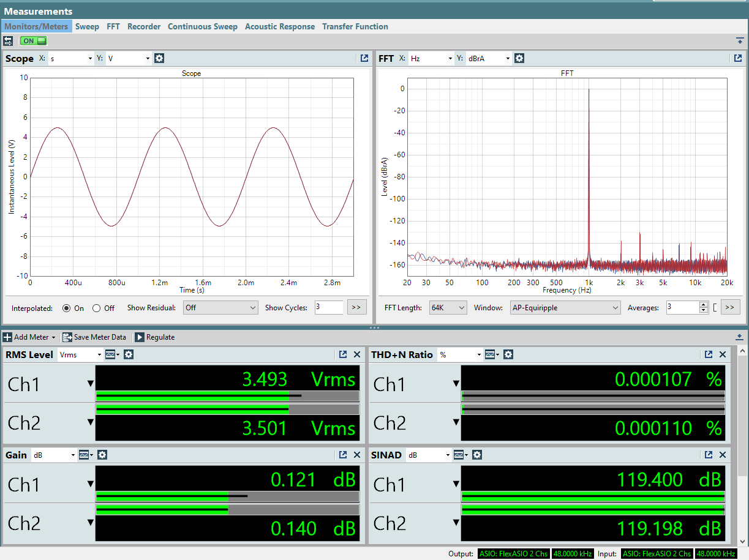
Task: Open THD+N Ratio percent unit dropdown
Action: tap(460, 354)
